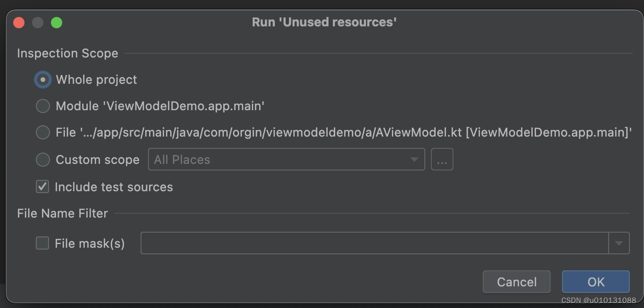Click the yellow minimize traffic light
Image resolution: width=644 pixels, height=308 pixels.
[x=37, y=22]
